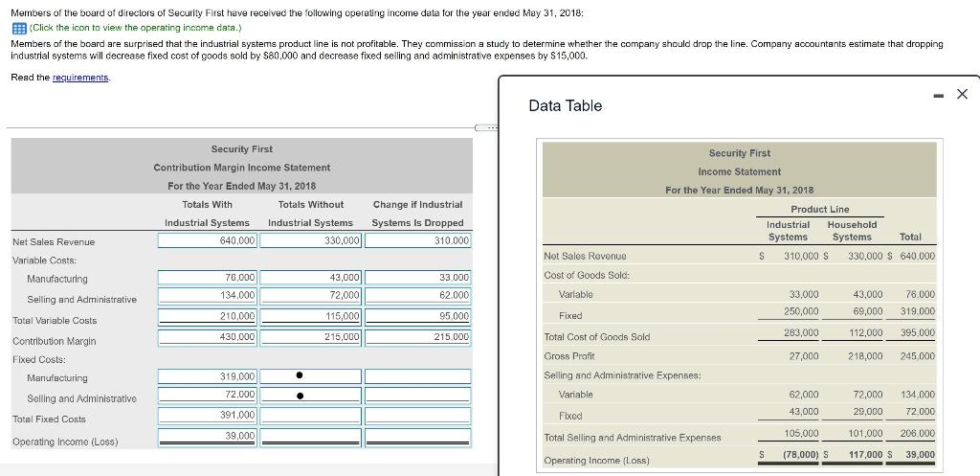Select empty fixed Selling and Administrative Change field
This screenshot has height=476, width=980.
[418, 395]
